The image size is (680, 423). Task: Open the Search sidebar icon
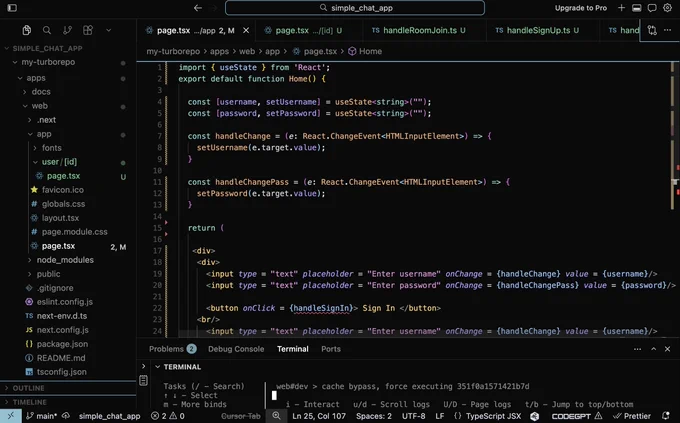[47, 30]
